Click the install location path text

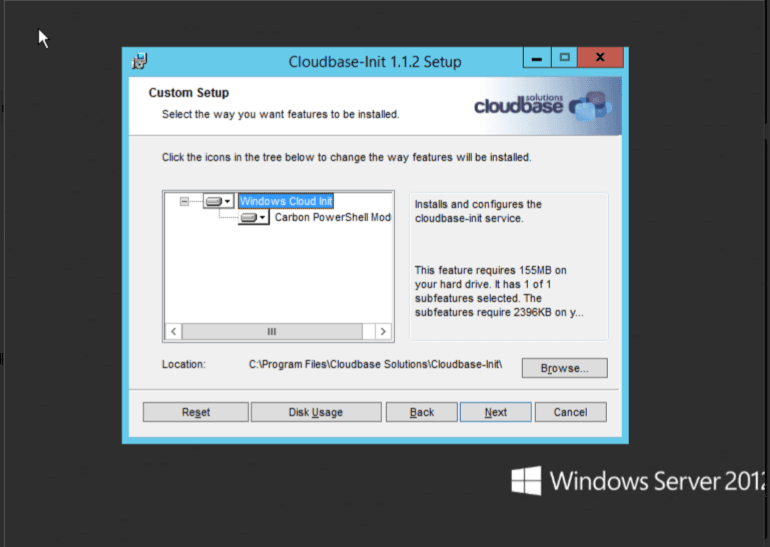click(375, 364)
